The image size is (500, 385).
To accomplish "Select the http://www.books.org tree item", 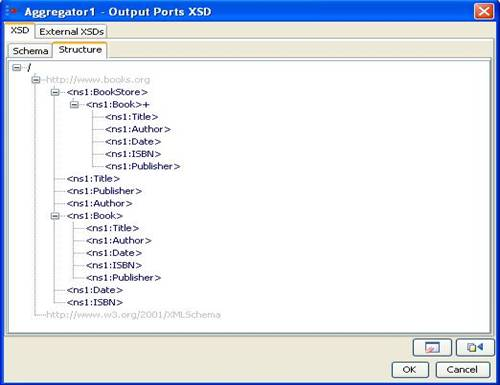I will click(x=98, y=80).
